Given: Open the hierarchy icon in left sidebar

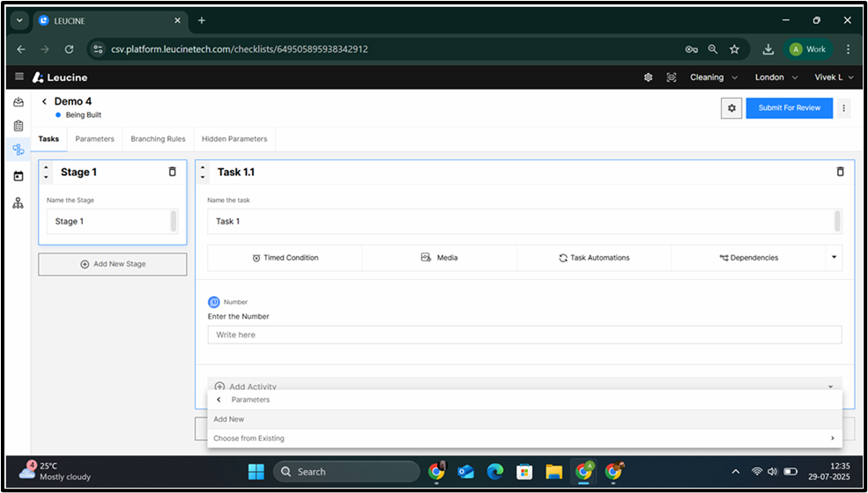Looking at the screenshot, I should click(x=19, y=203).
